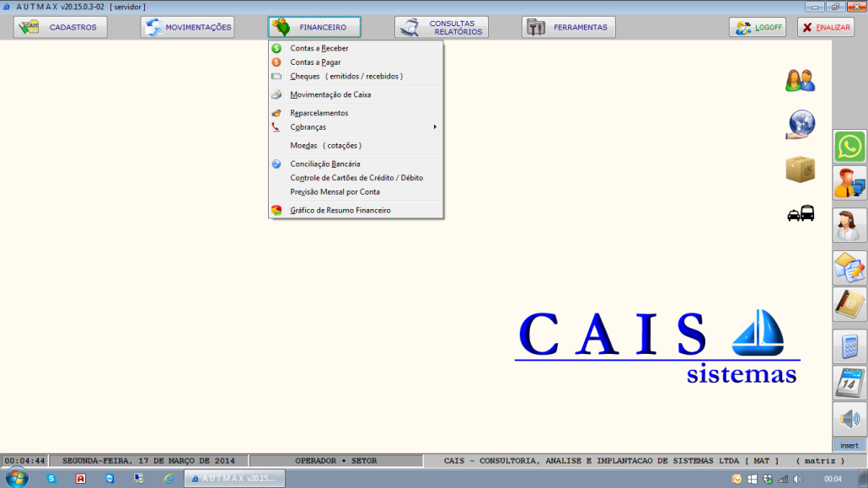Image resolution: width=868 pixels, height=488 pixels.
Task: Click the taskbar clock showing 00:04
Action: (833, 479)
